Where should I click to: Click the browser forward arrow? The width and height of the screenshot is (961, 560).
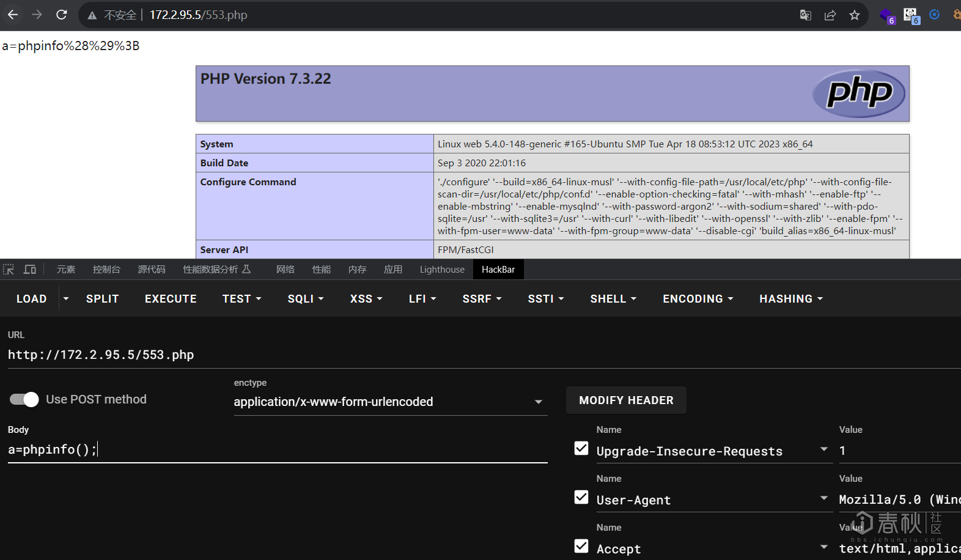tap(37, 15)
